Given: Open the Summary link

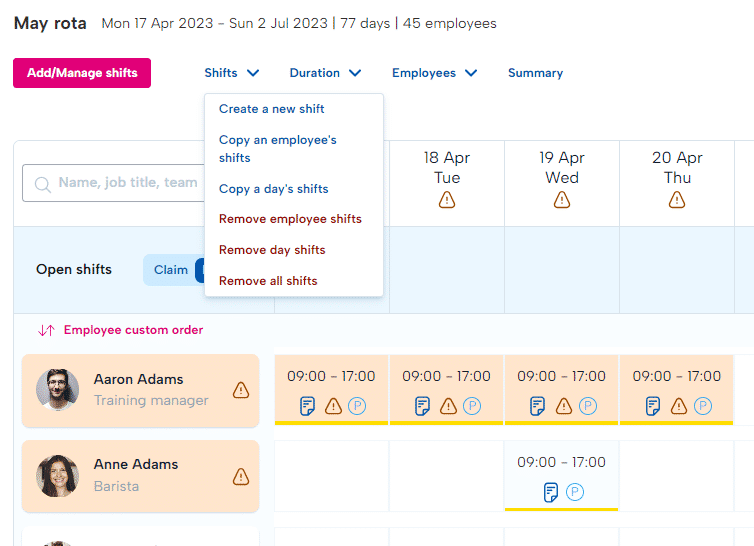Looking at the screenshot, I should tap(535, 73).
